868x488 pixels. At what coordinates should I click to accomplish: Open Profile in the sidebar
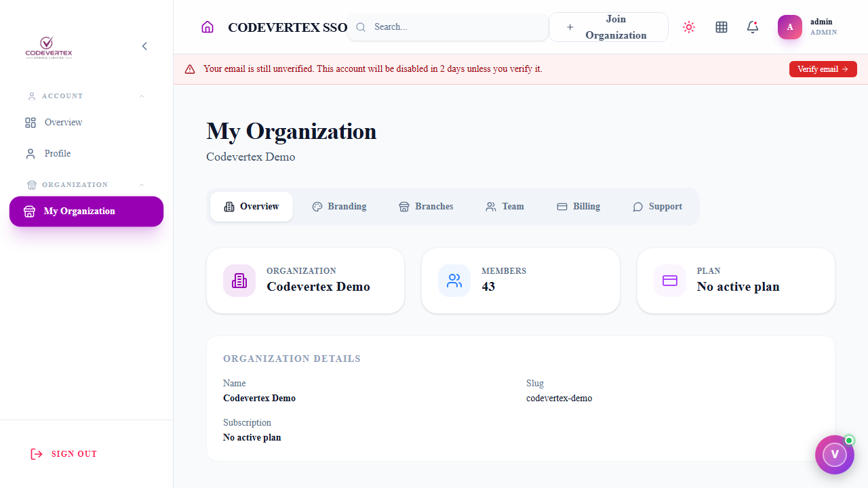tap(86, 154)
